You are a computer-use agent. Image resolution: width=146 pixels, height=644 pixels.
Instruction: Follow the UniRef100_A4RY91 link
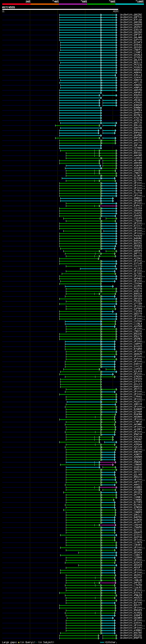(131, 140)
